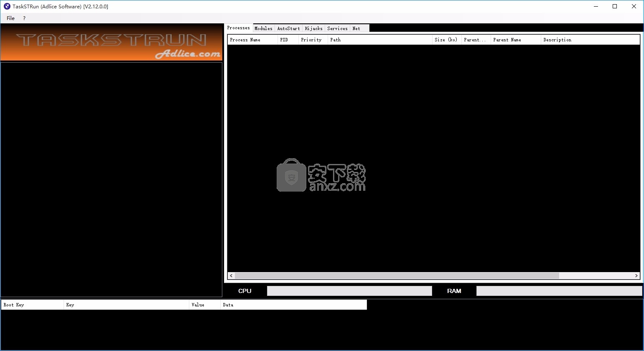
Task: Open the Hijacks tab
Action: tap(313, 28)
